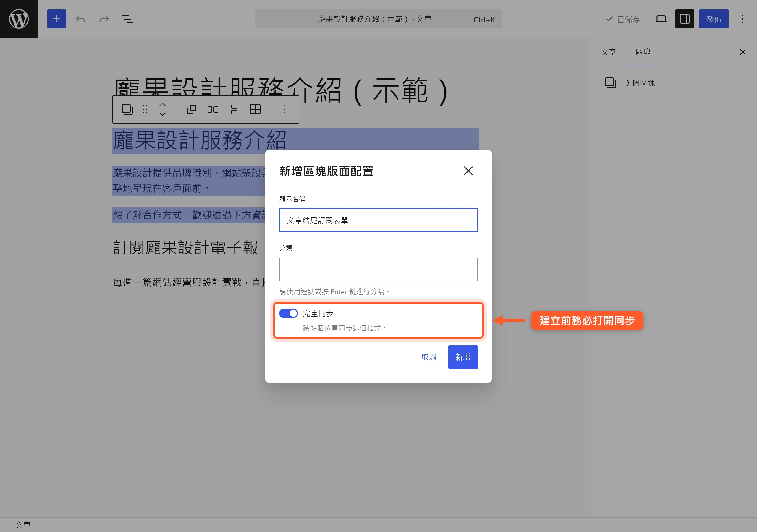Open the desktop preview view icon
The height and width of the screenshot is (532, 757).
661,19
